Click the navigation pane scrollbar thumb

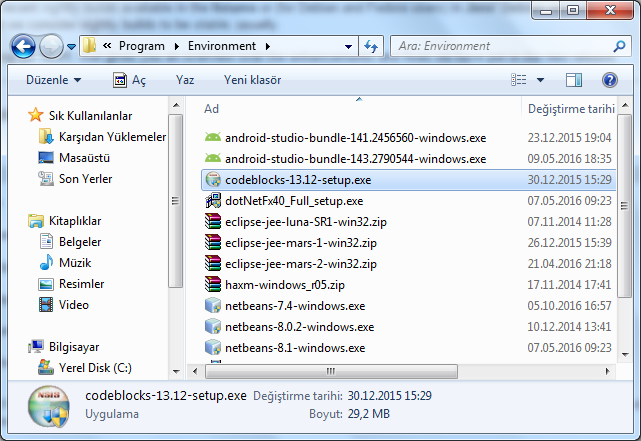(x=176, y=201)
